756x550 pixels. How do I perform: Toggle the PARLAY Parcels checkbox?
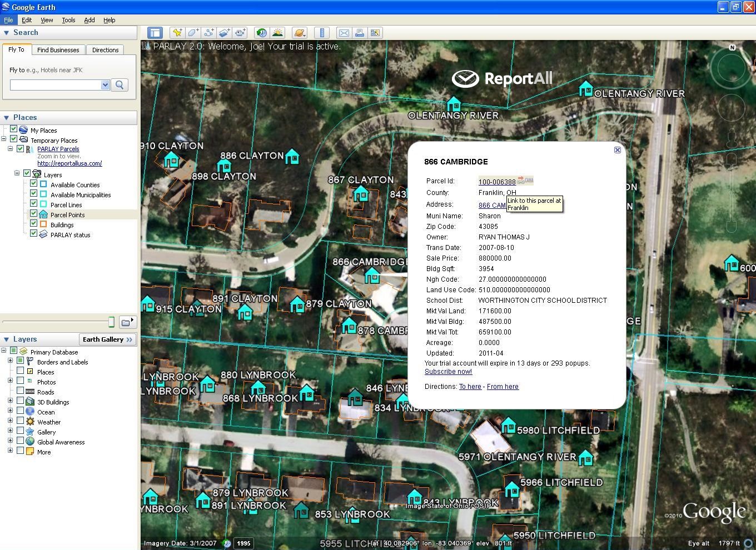(x=21, y=148)
